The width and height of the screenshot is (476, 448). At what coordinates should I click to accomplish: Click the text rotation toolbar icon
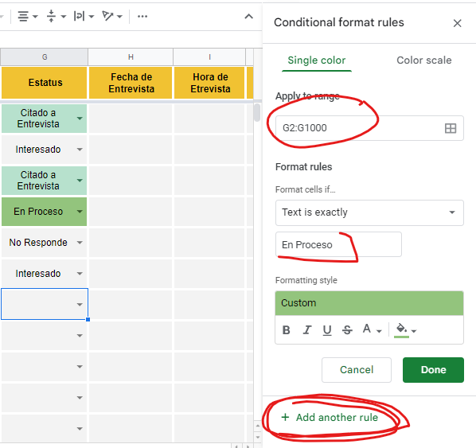(x=107, y=16)
